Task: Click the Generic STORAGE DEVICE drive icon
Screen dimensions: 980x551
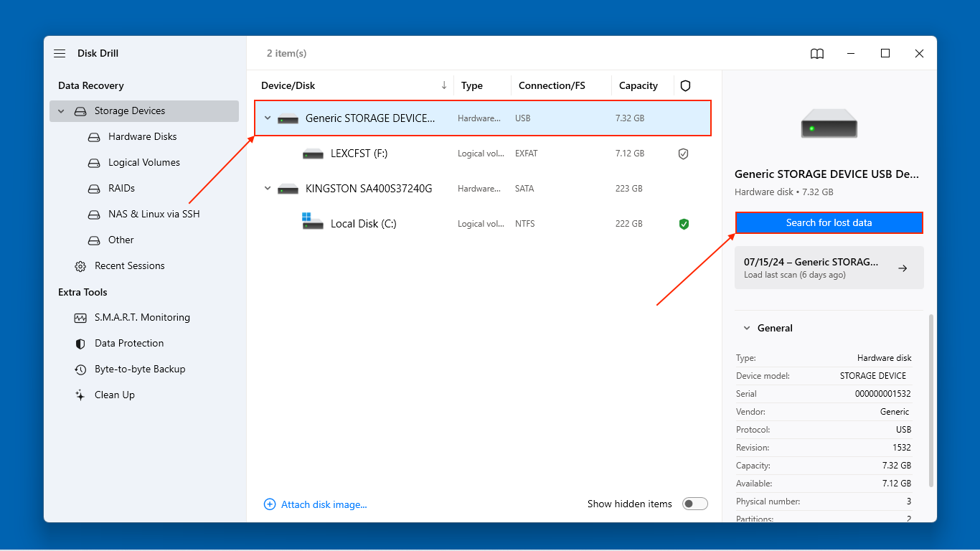Action: 288,118
